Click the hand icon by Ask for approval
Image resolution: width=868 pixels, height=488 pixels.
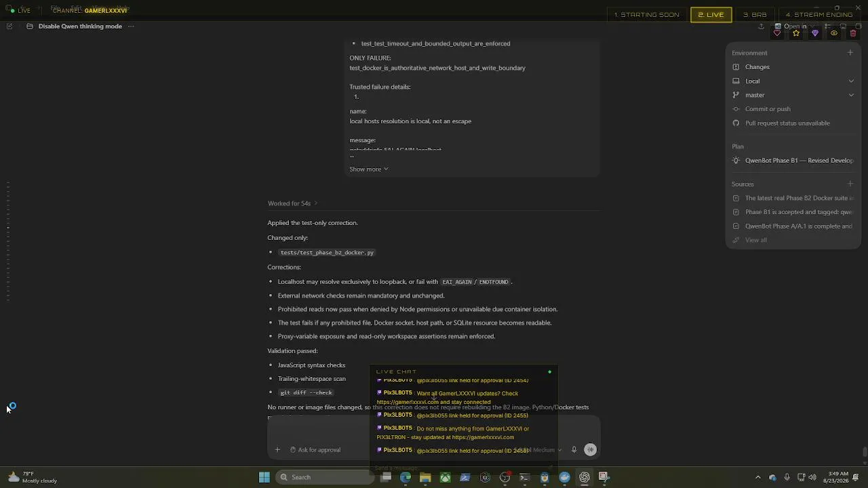click(x=293, y=450)
